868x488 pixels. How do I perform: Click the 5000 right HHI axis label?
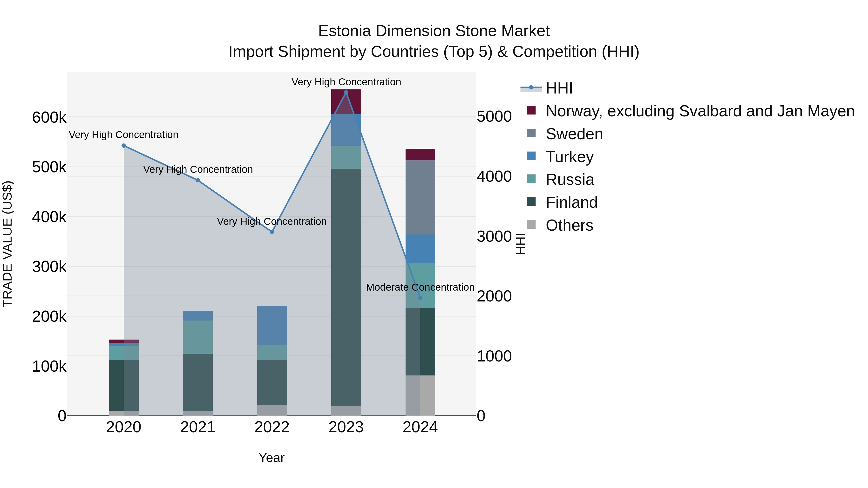[x=494, y=117]
